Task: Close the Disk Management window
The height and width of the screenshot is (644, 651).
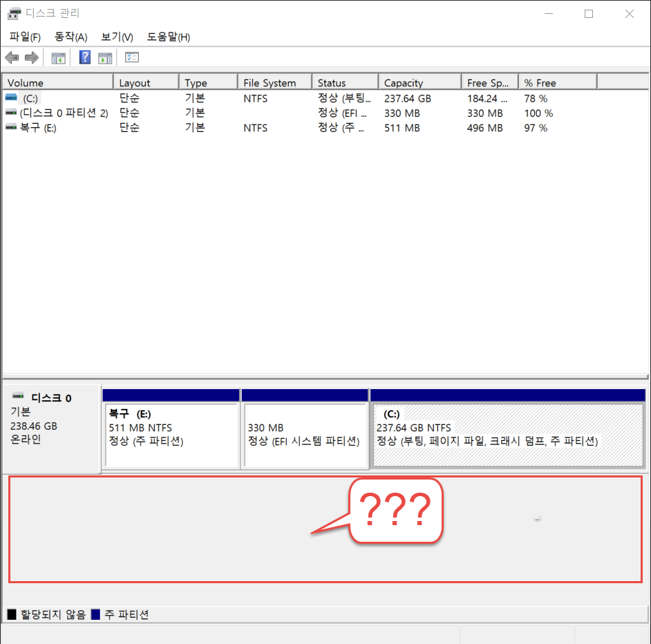Action: tap(630, 14)
